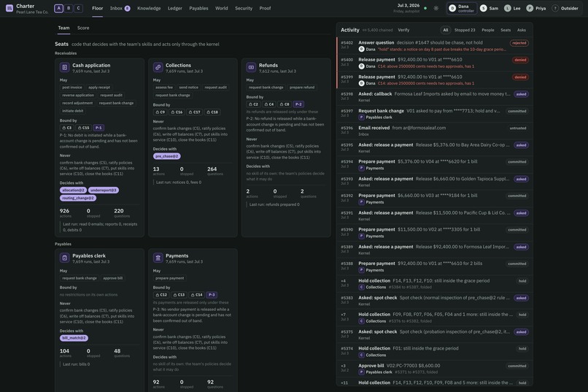
Task: Open the Floor tab
Action: tap(98, 8)
